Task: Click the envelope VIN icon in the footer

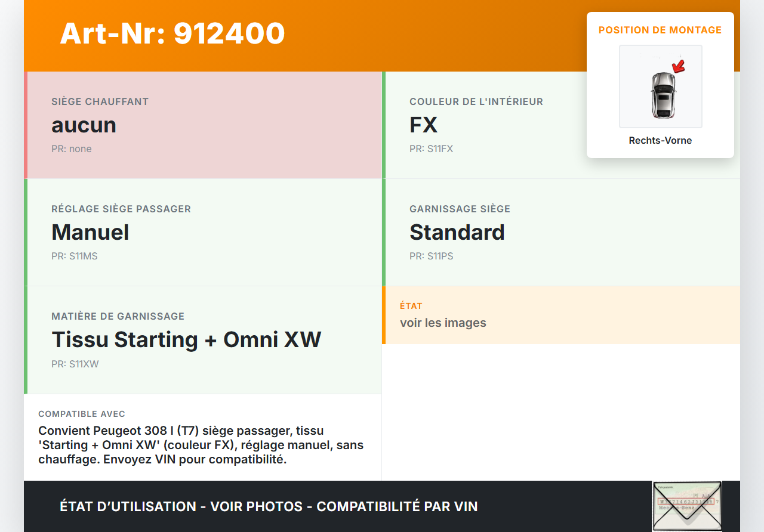Action: click(x=686, y=506)
